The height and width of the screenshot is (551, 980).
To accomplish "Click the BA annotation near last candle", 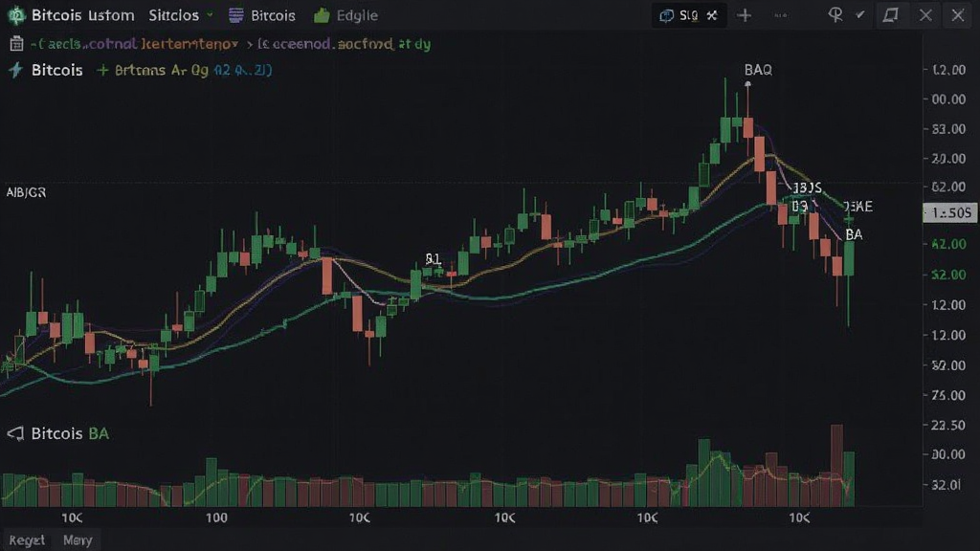I will pos(854,234).
